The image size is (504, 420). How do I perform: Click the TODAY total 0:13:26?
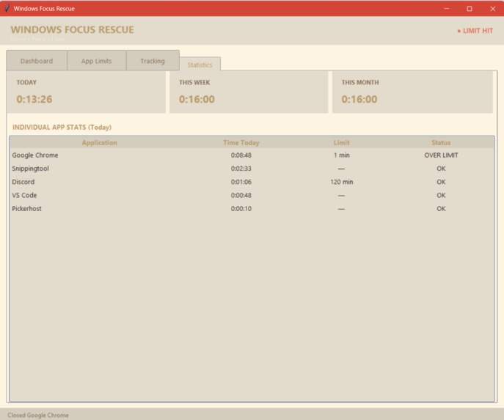click(x=34, y=99)
